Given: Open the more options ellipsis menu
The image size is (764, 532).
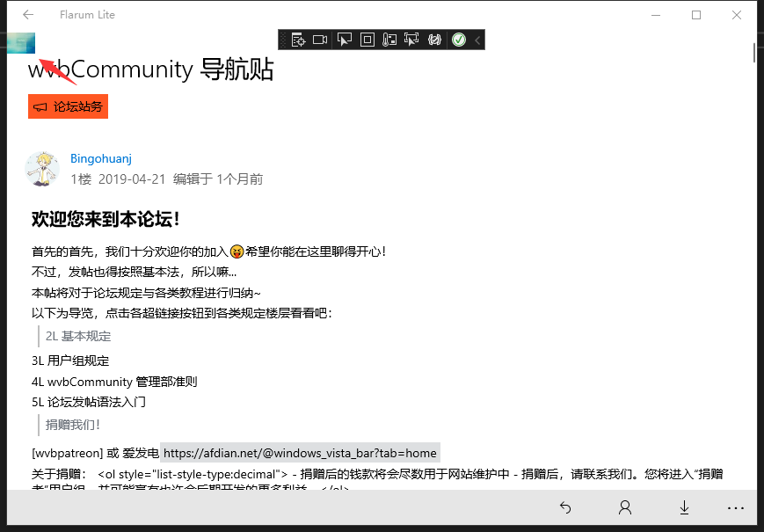Looking at the screenshot, I should (736, 507).
